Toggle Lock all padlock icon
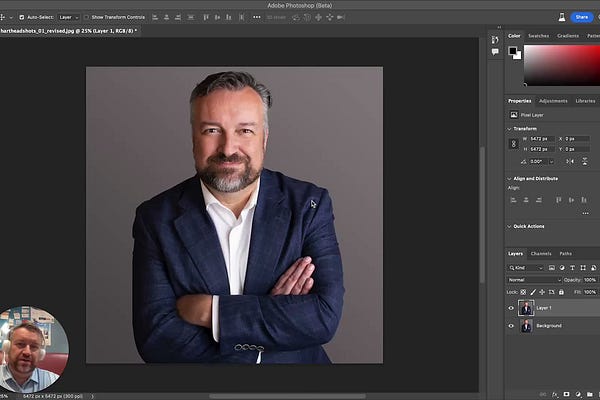Image resolution: width=600 pixels, height=400 pixels. (x=561, y=292)
